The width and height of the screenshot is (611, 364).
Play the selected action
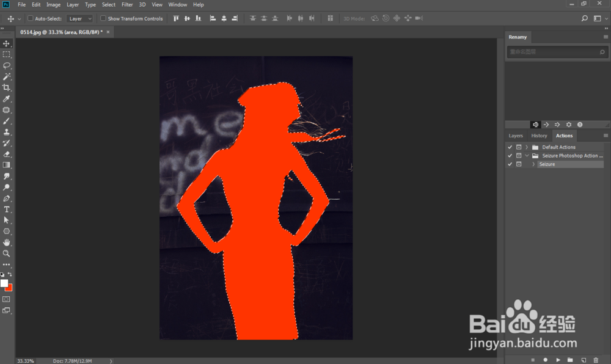[x=558, y=360]
